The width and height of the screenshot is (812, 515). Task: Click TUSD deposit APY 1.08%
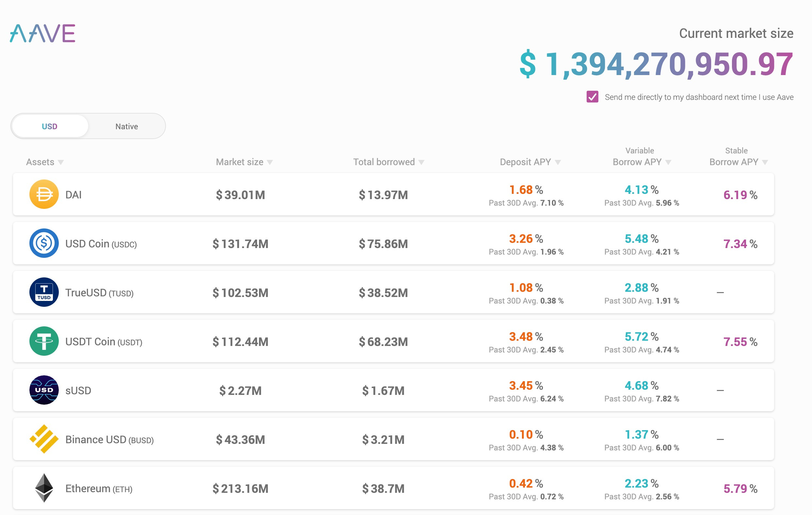(x=526, y=288)
